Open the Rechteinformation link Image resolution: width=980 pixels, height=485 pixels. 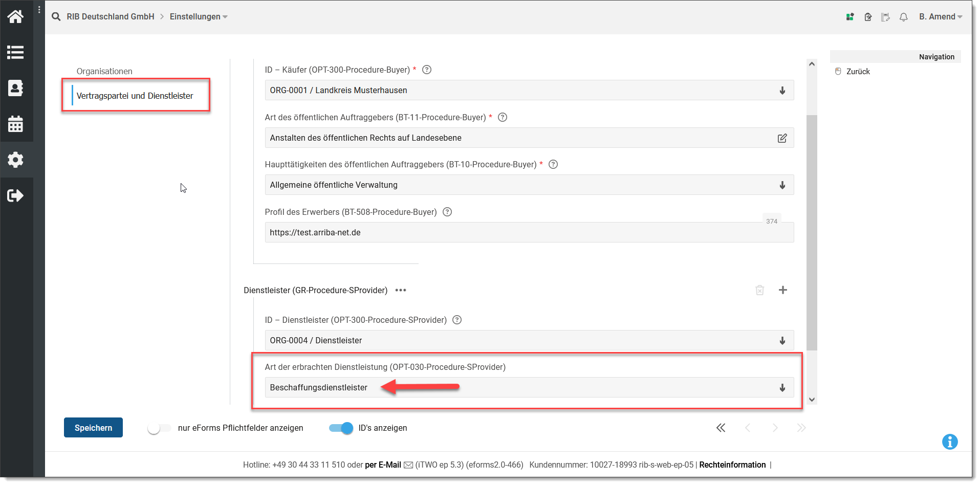732,465
